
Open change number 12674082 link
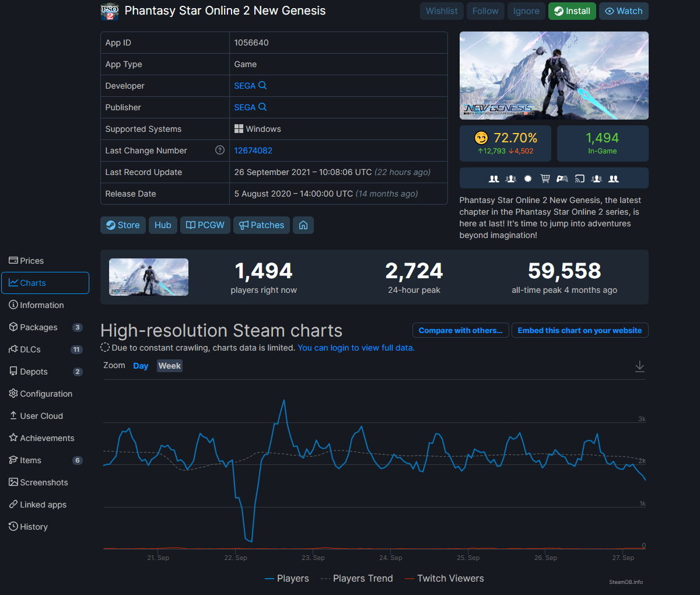tap(253, 150)
